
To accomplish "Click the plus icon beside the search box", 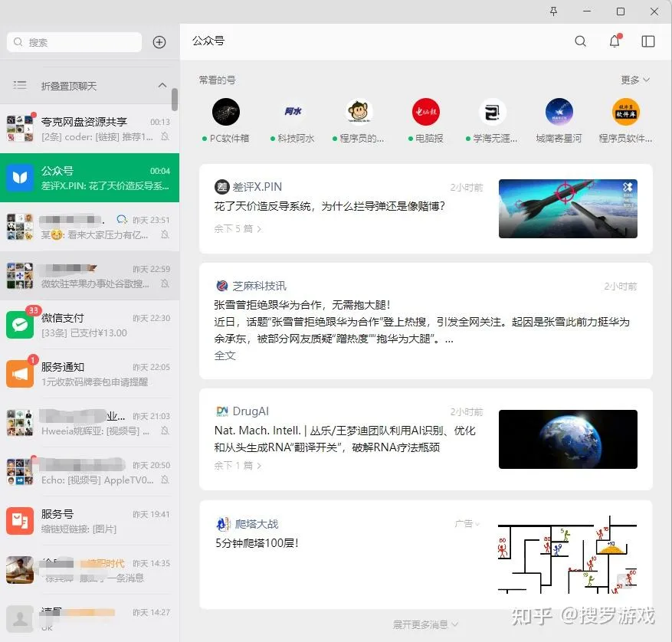I will (159, 42).
